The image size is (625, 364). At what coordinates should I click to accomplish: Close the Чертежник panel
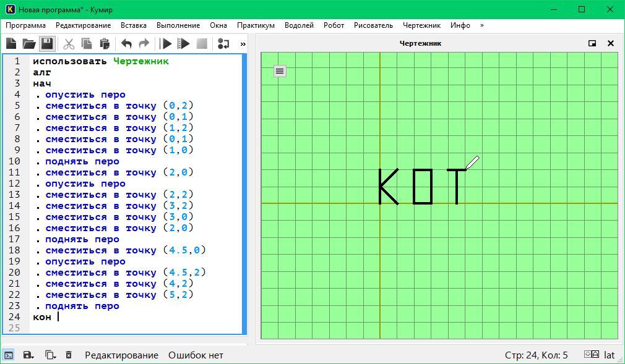tap(611, 43)
